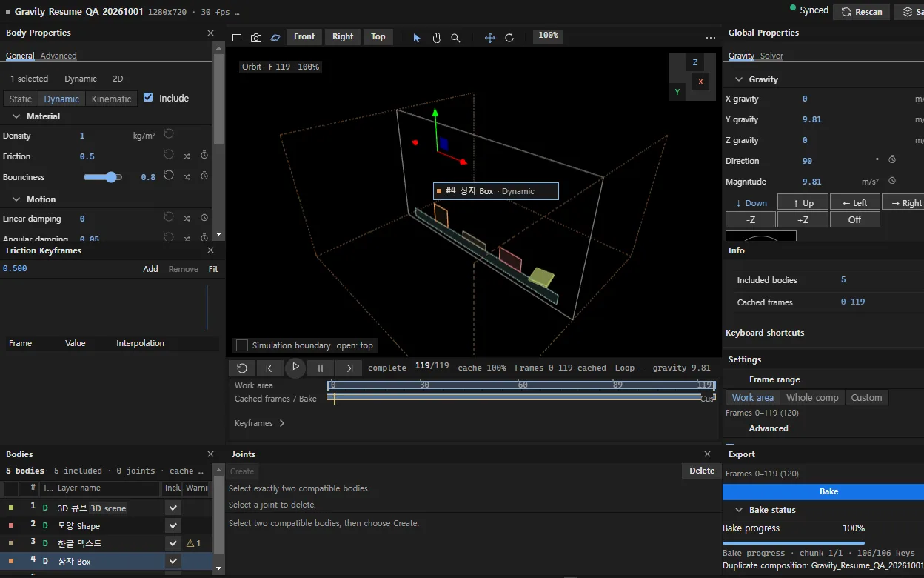Expand the Keyframes row chevron

[282, 423]
